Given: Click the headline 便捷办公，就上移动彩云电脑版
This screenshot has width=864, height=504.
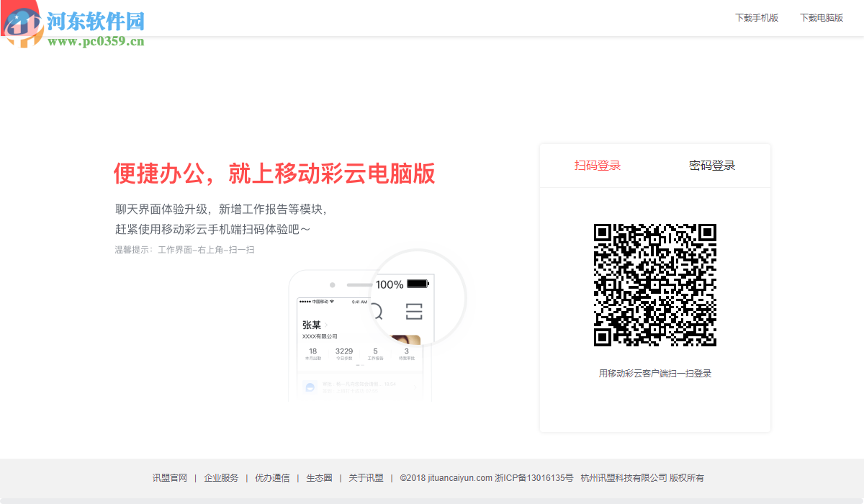Looking at the screenshot, I should click(274, 174).
